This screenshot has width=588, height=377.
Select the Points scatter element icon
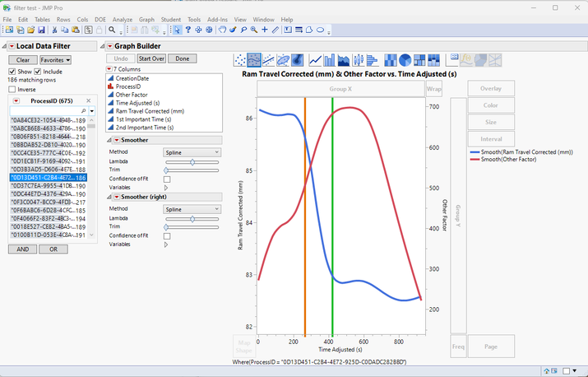(241, 60)
